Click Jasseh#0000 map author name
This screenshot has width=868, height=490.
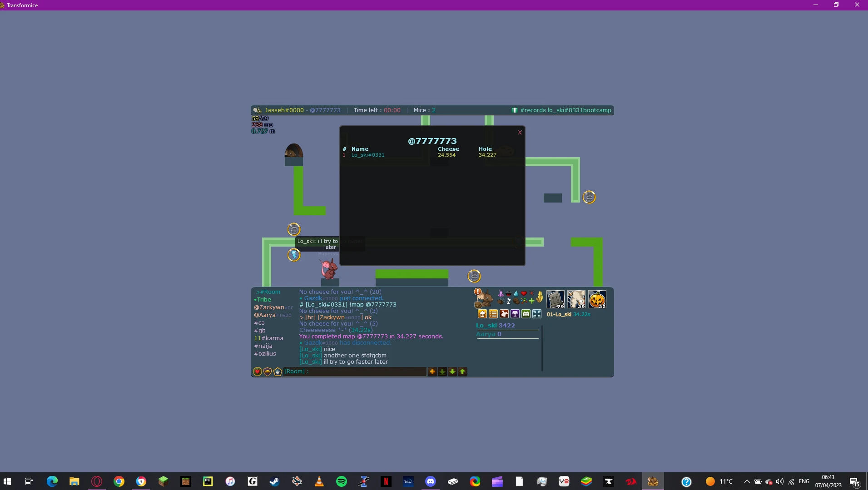pyautogui.click(x=284, y=110)
